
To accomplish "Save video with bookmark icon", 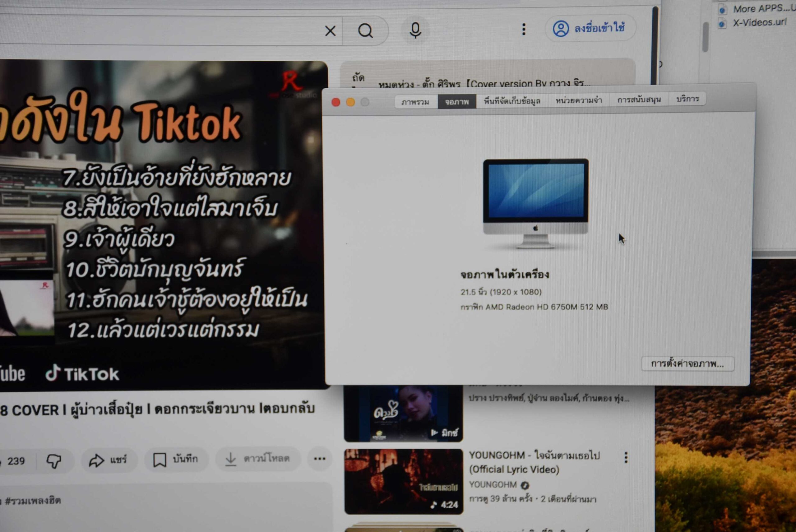I will pos(175,459).
